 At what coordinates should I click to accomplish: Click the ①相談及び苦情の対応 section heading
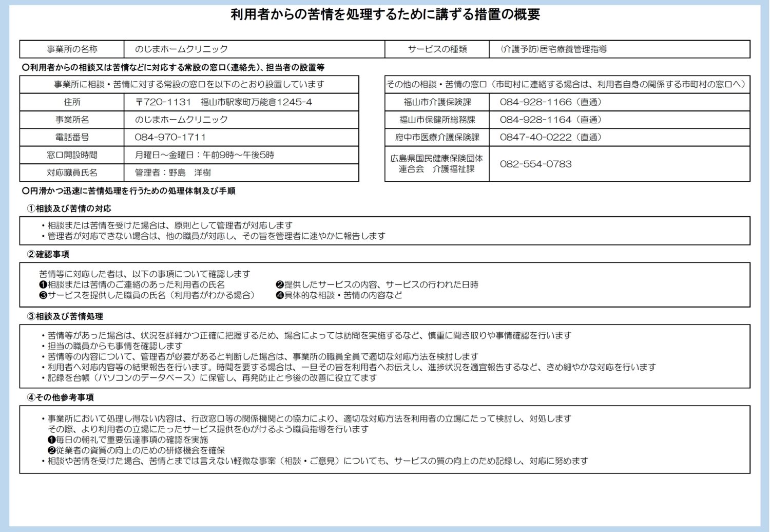(x=69, y=208)
